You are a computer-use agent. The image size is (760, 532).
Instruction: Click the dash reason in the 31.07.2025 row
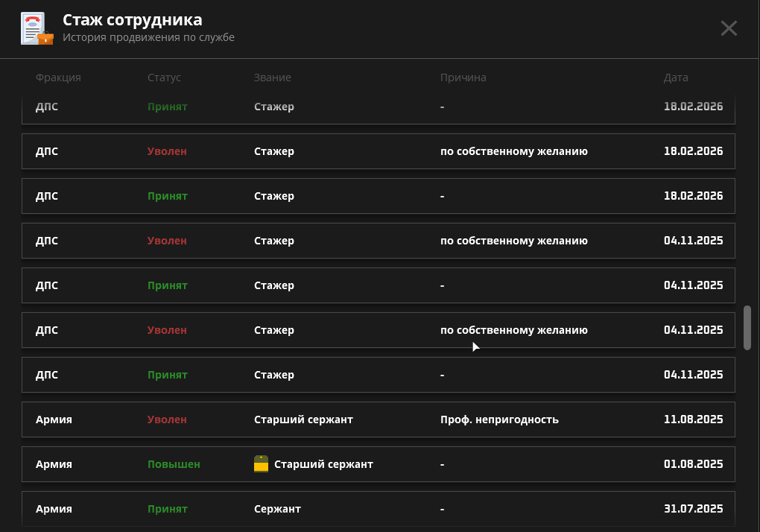442,509
